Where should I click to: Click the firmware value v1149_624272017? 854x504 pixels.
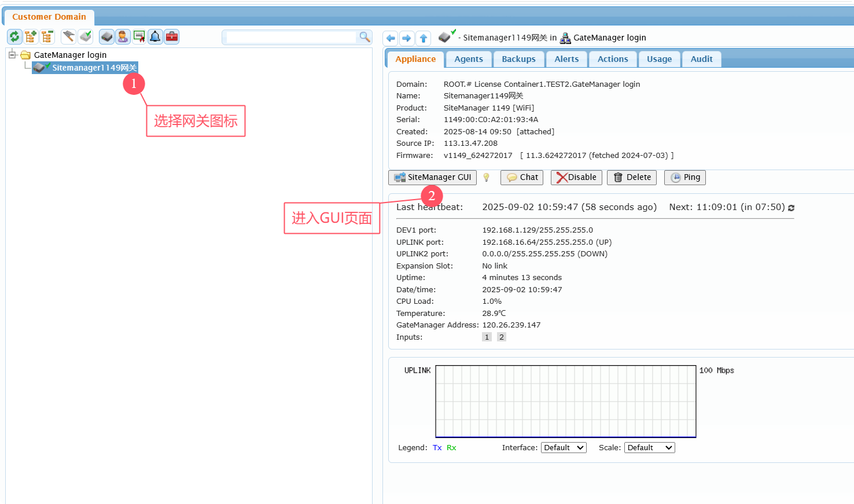(478, 156)
